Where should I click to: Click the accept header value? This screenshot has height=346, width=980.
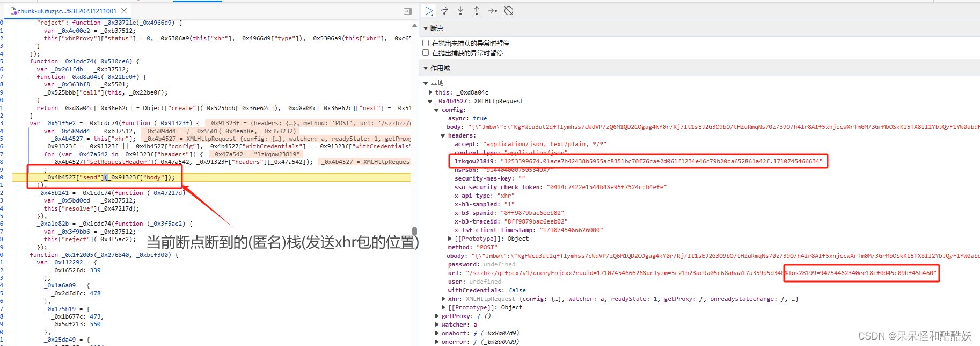pos(545,144)
